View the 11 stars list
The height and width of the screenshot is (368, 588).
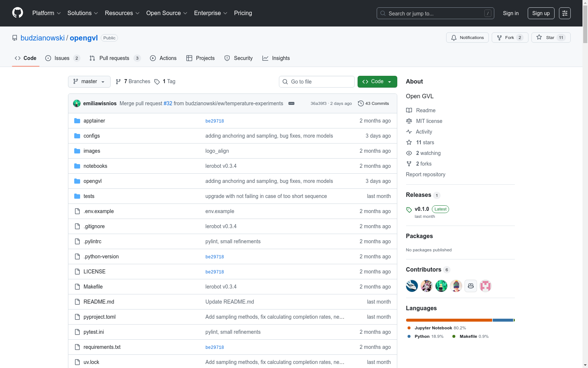(425, 142)
